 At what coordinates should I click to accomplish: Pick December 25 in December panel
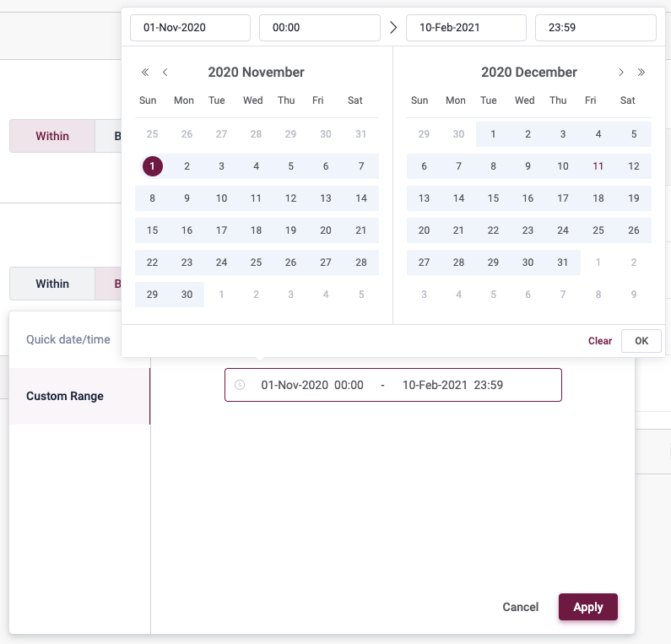pyautogui.click(x=598, y=230)
